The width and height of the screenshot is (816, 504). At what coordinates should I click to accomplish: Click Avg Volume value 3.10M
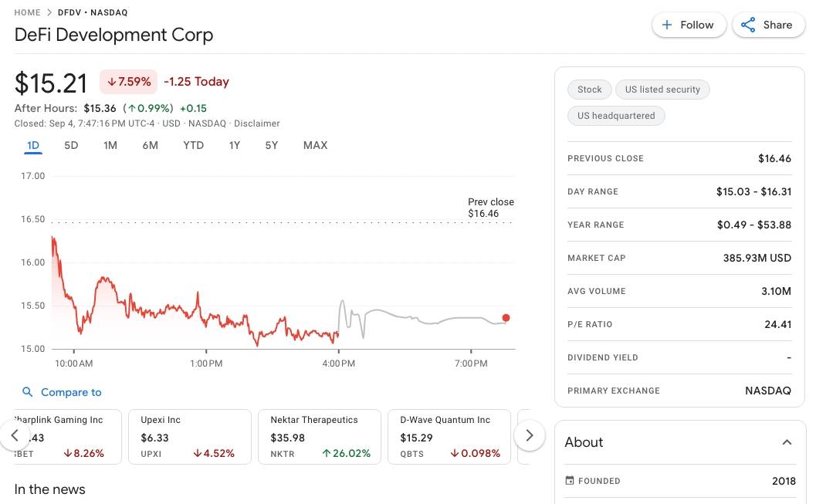777,291
